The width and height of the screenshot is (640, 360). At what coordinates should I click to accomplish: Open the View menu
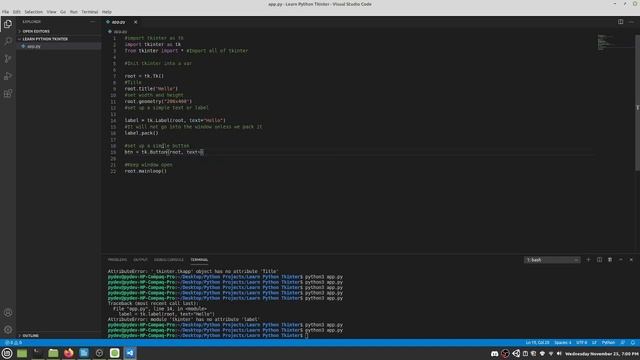[x=51, y=12]
